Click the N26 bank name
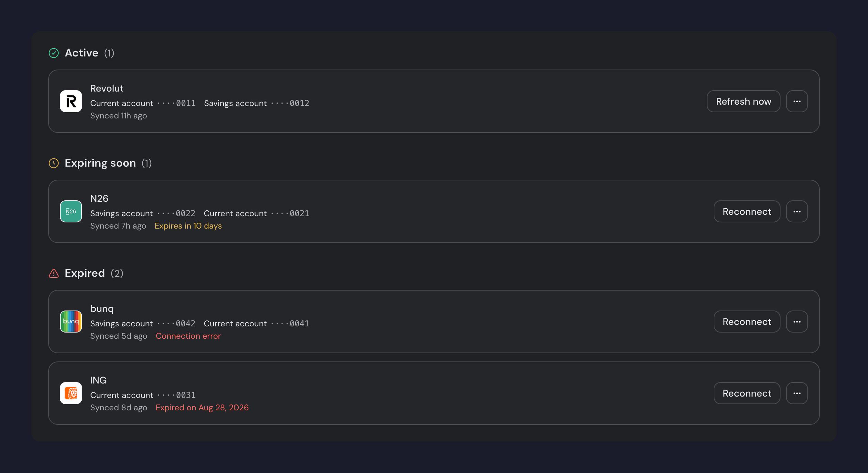The height and width of the screenshot is (473, 868). (99, 199)
